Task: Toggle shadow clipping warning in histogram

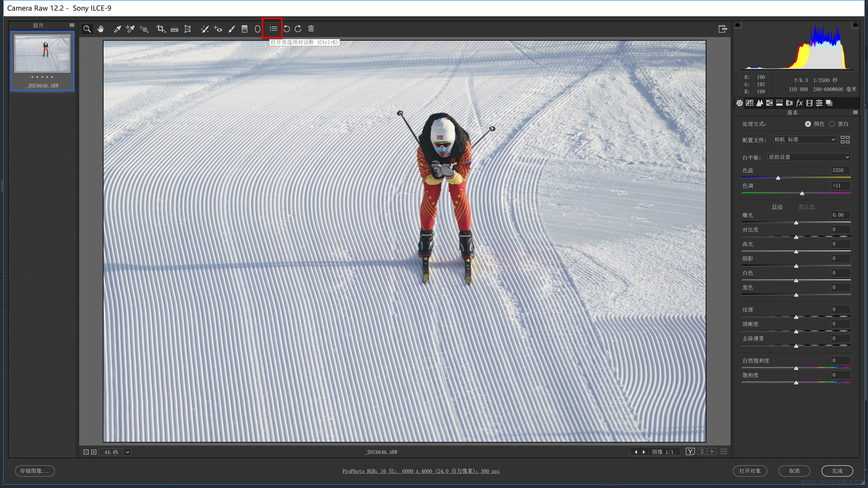Action: (737, 25)
